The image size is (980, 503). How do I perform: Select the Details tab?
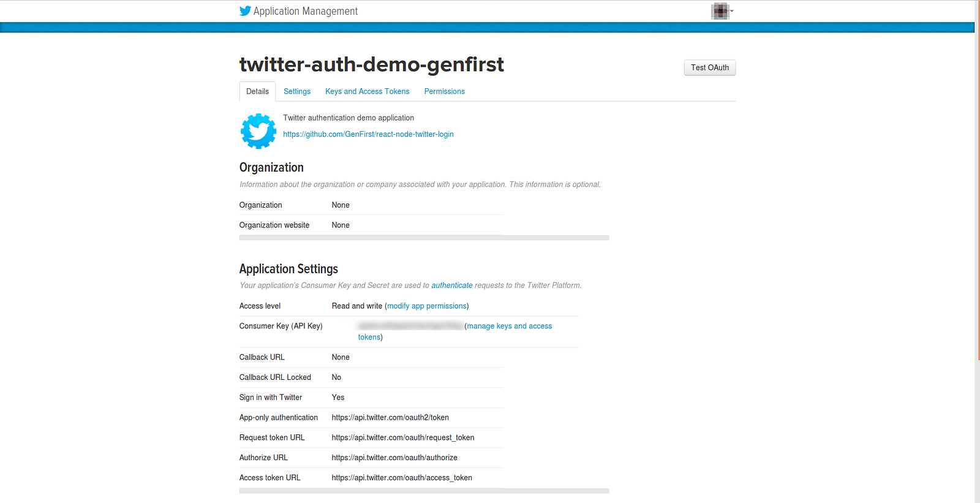[257, 91]
